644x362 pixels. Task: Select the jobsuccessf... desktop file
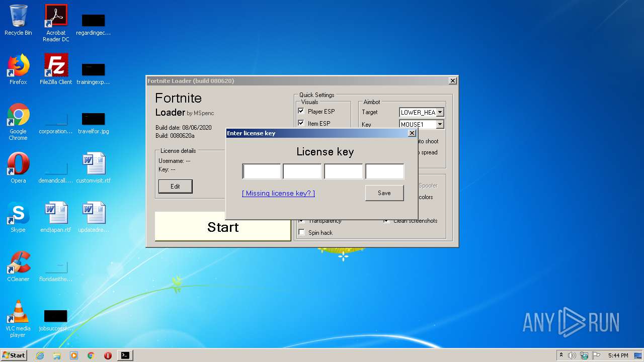point(56,320)
